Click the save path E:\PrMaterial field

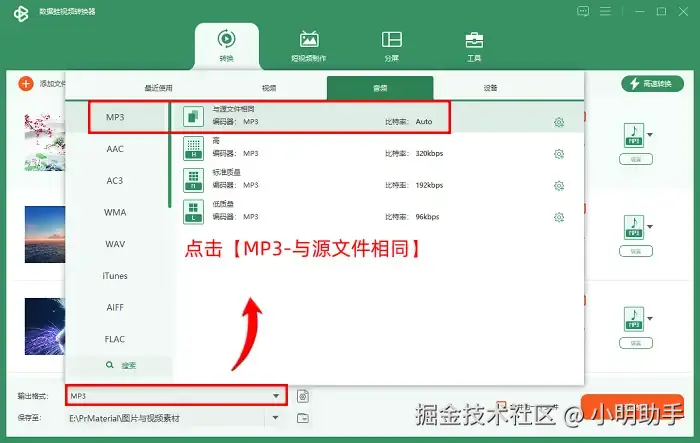pos(166,418)
